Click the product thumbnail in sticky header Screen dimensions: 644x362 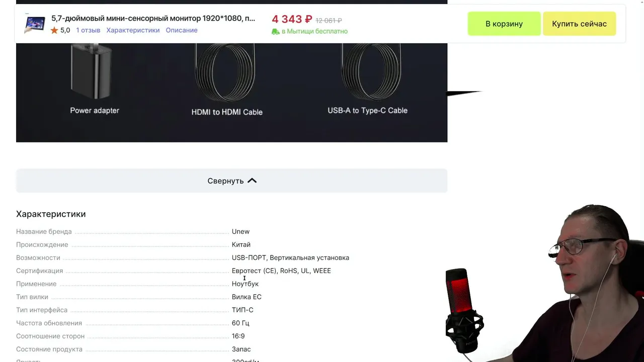coord(35,24)
